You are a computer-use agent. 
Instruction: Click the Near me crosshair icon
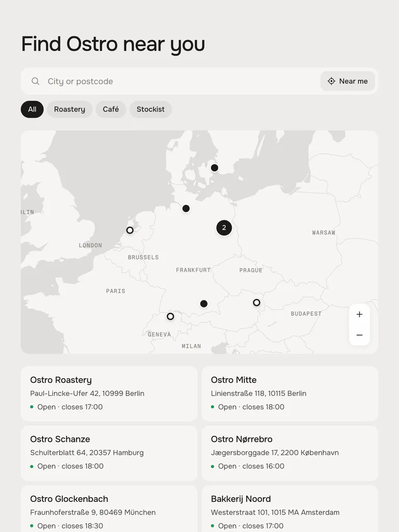[331, 81]
